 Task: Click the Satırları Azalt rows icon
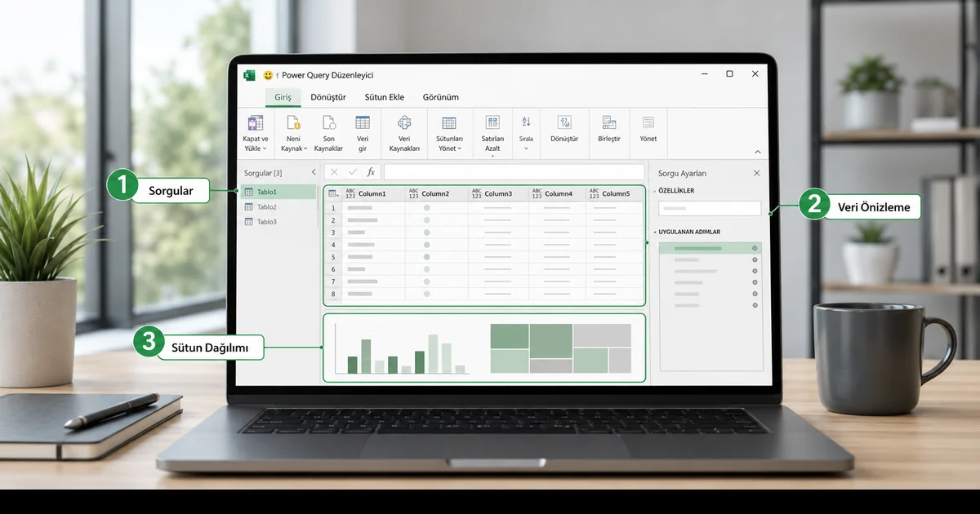(492, 122)
